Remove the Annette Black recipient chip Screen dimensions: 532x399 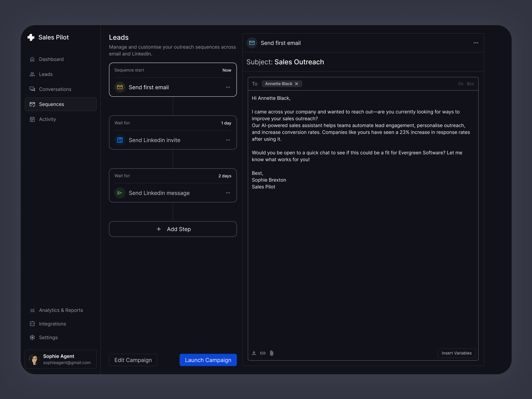click(x=296, y=84)
